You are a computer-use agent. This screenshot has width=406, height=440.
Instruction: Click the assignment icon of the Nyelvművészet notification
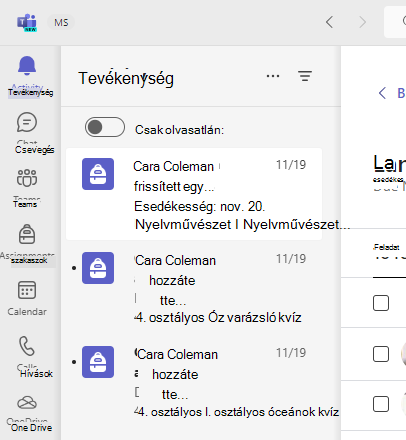coord(98,174)
